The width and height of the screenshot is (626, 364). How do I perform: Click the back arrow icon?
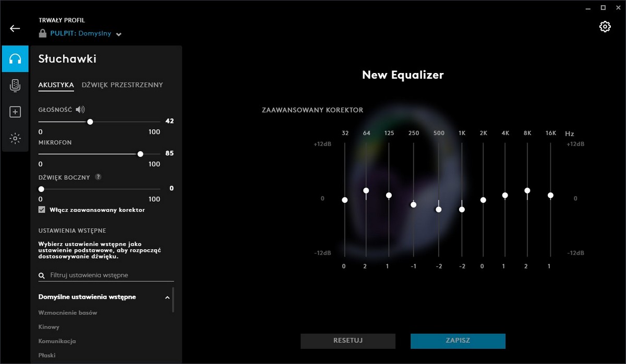[x=15, y=28]
